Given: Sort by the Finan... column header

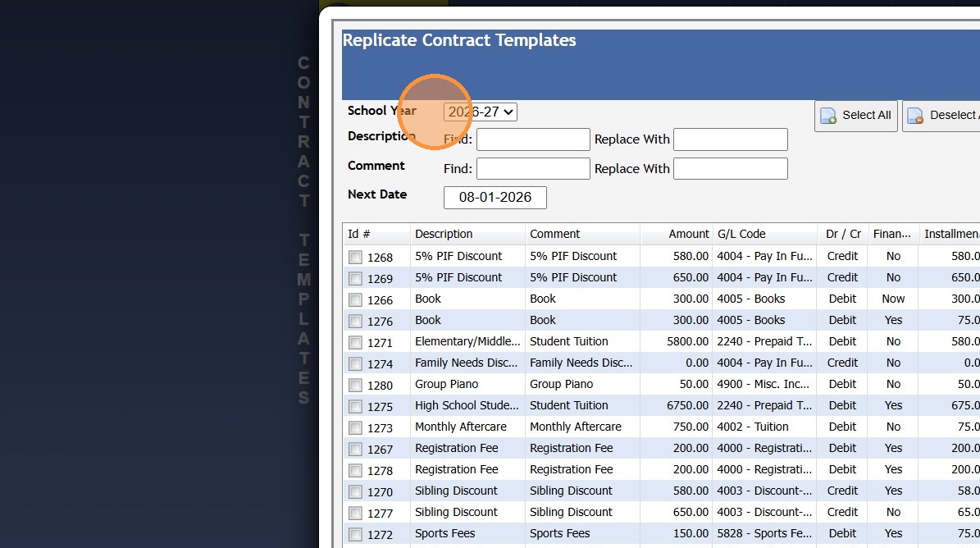Looking at the screenshot, I should 893,234.
